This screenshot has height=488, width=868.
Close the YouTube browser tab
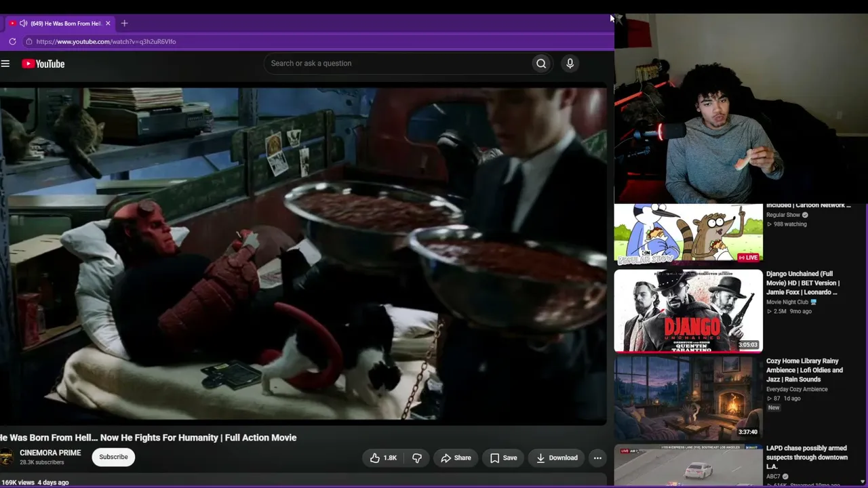[108, 23]
